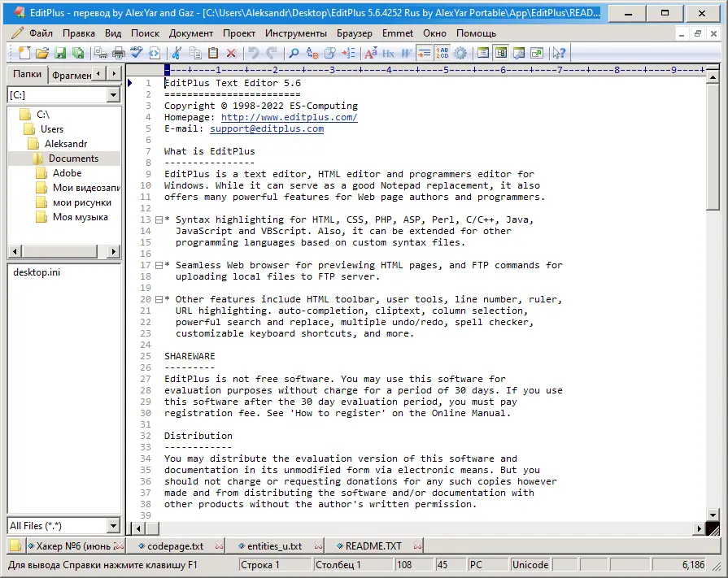Open the Инструменты menu
Viewport: 728px width, 578px height.
click(x=296, y=33)
